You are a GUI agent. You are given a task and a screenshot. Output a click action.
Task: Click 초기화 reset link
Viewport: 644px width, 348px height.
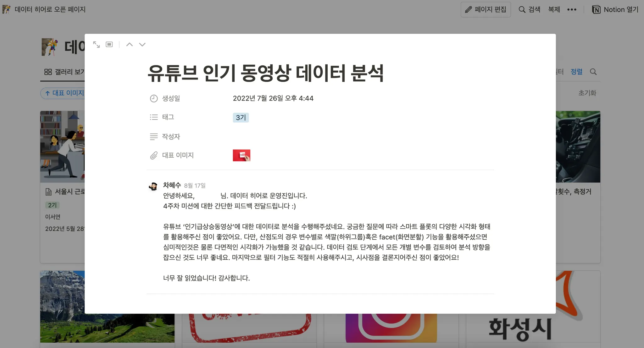pyautogui.click(x=587, y=93)
